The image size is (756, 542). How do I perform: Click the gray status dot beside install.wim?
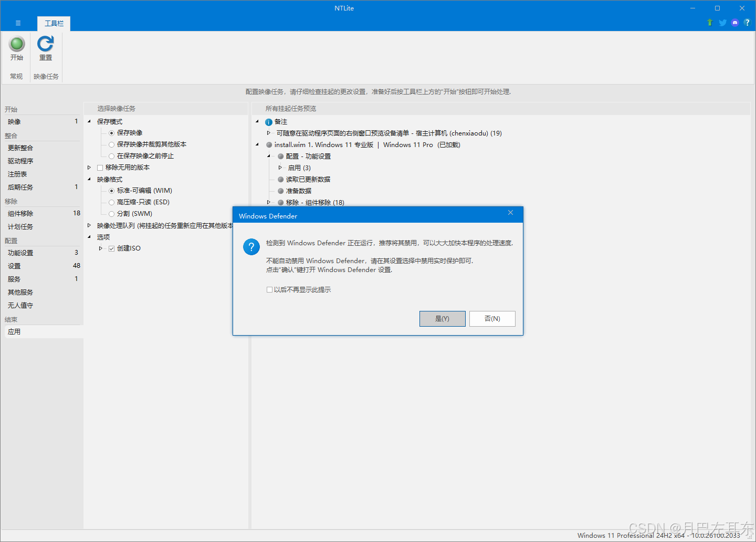point(269,145)
